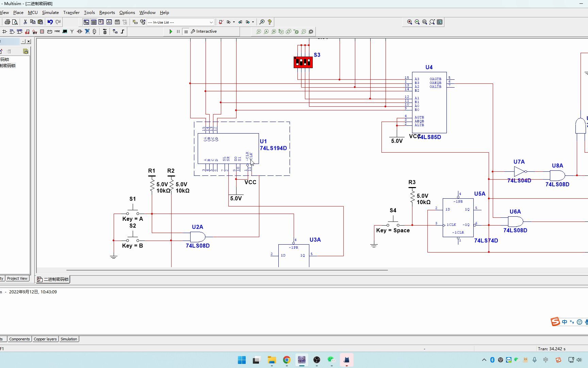Click Zoom In magnifier icon
The image size is (588, 368).
coord(409,22)
